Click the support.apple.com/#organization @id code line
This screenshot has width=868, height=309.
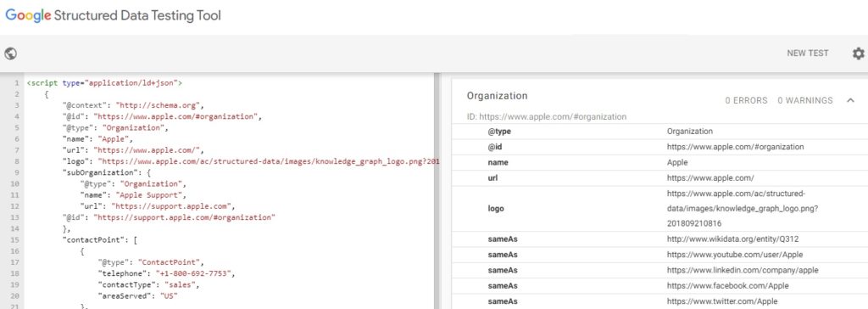(x=169, y=217)
